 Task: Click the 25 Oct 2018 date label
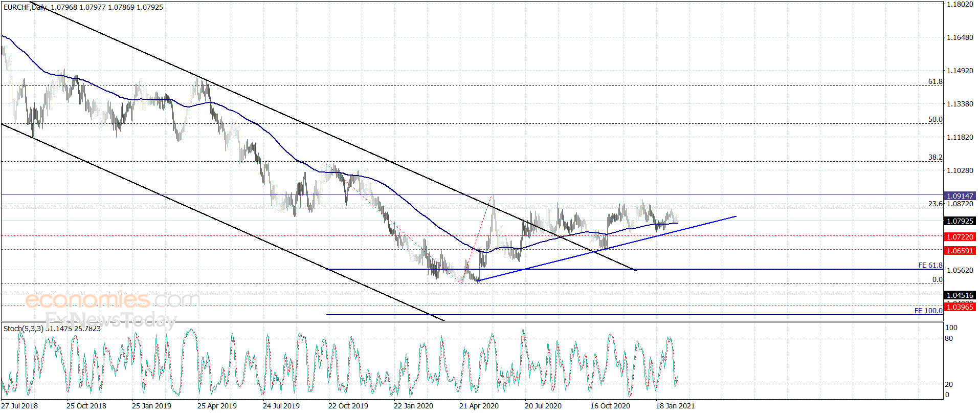86,406
